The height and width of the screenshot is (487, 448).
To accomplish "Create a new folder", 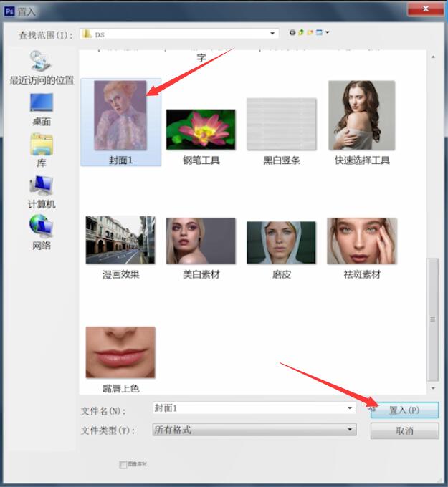I will click(x=310, y=32).
